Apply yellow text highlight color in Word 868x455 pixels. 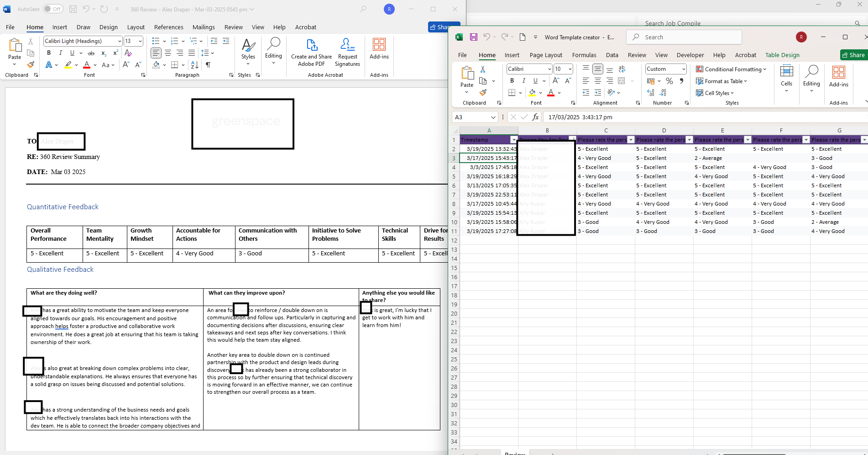click(x=68, y=65)
